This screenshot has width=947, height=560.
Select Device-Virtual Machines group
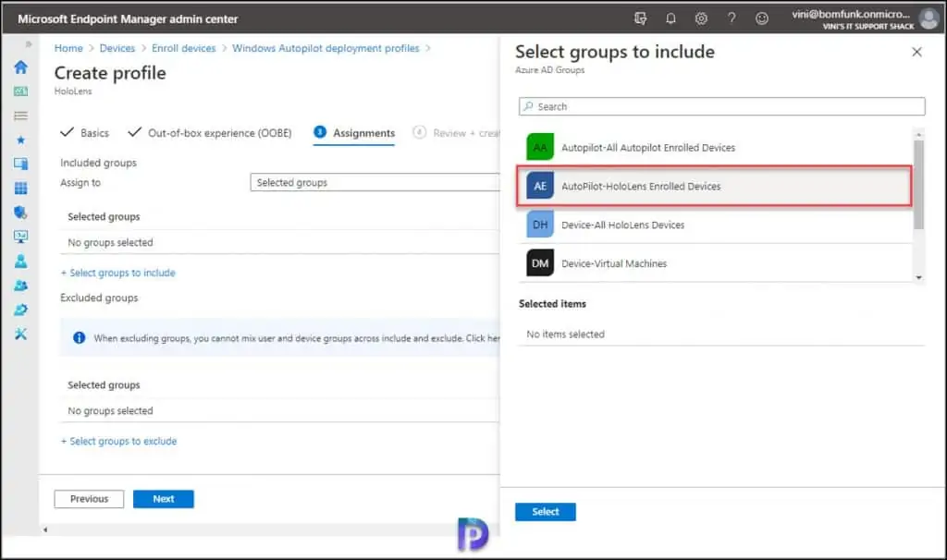click(x=716, y=263)
